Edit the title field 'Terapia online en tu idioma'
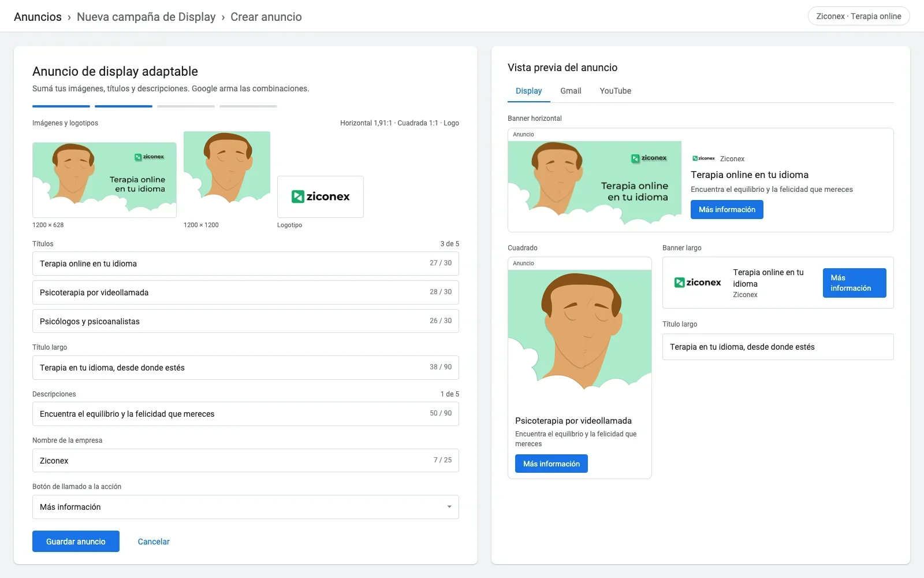 [245, 264]
